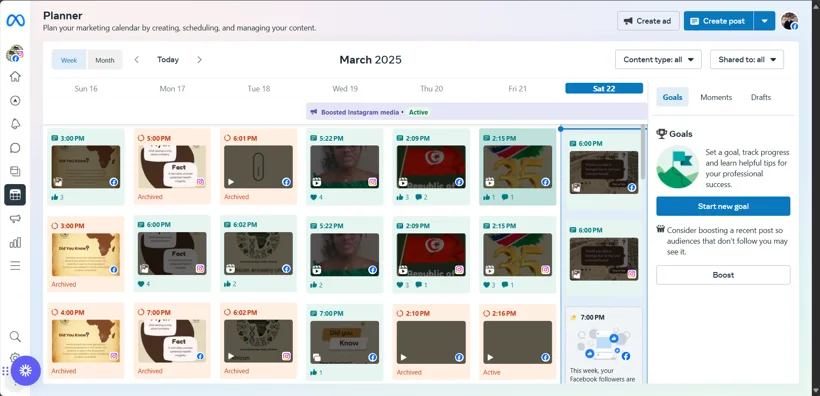The width and height of the screenshot is (820, 396).
Task: Open Content type: all dropdown
Action: tap(658, 60)
